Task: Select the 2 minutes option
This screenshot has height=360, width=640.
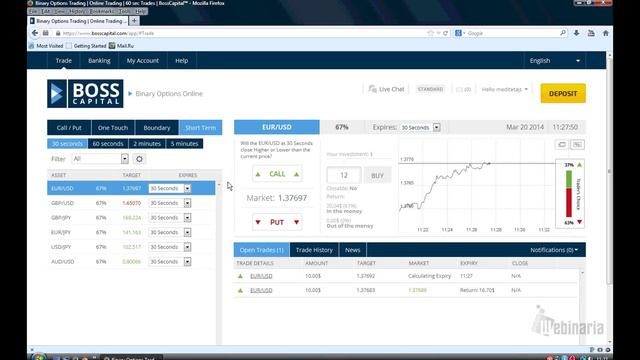Action: point(147,144)
